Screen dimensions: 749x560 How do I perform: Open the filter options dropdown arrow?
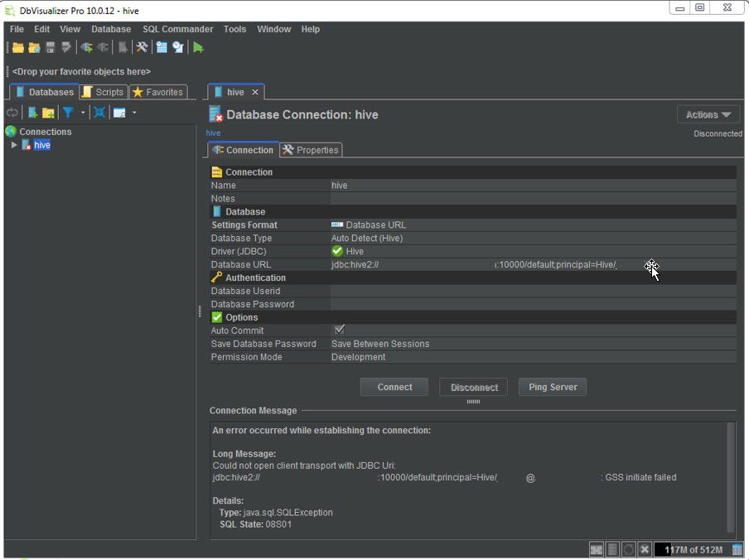pos(83,112)
